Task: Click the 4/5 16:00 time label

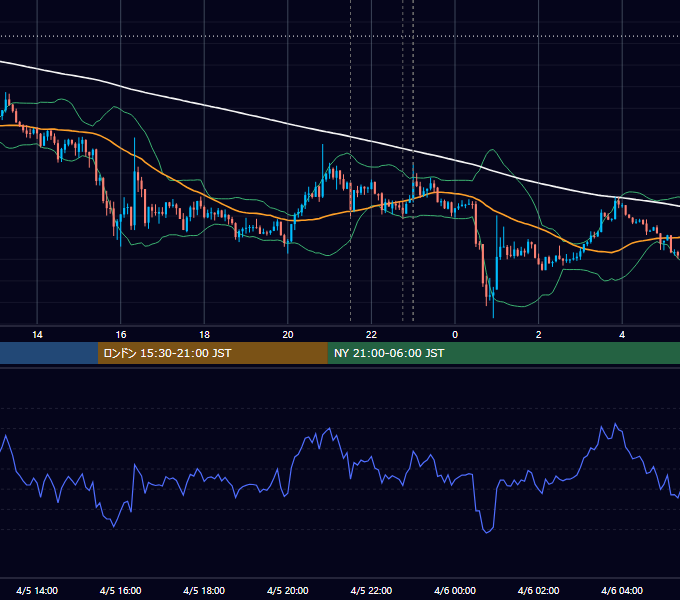Action: 121,590
